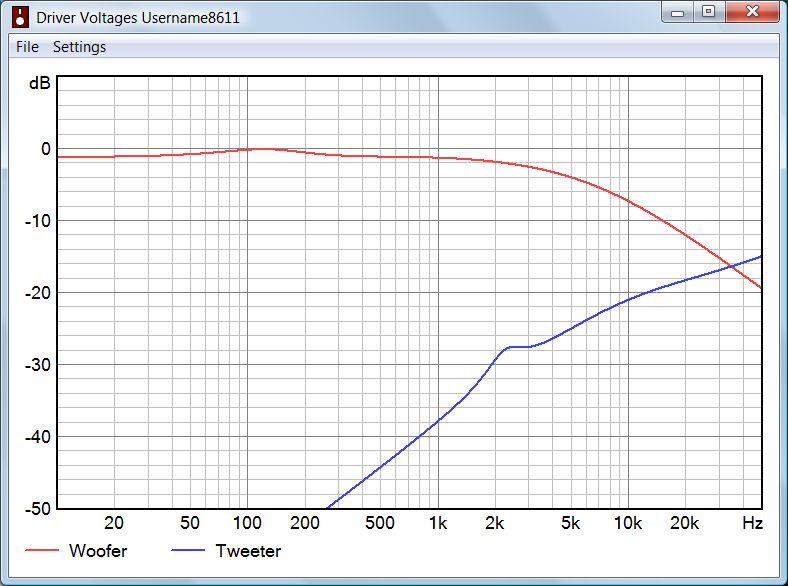Viewport: 788px width, 586px height.
Task: Click the -30 dB axis label
Action: tap(38, 365)
